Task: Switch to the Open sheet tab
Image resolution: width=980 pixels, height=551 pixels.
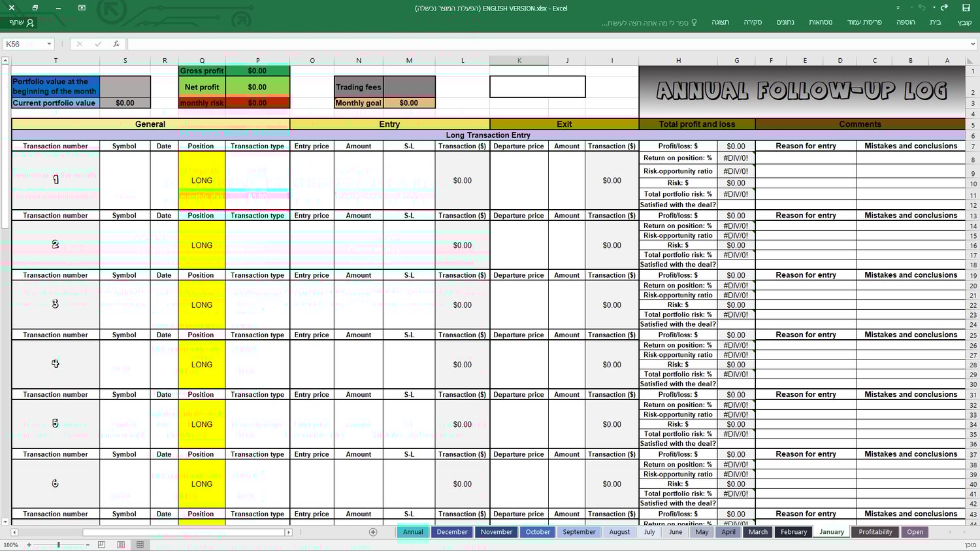Action: (915, 532)
